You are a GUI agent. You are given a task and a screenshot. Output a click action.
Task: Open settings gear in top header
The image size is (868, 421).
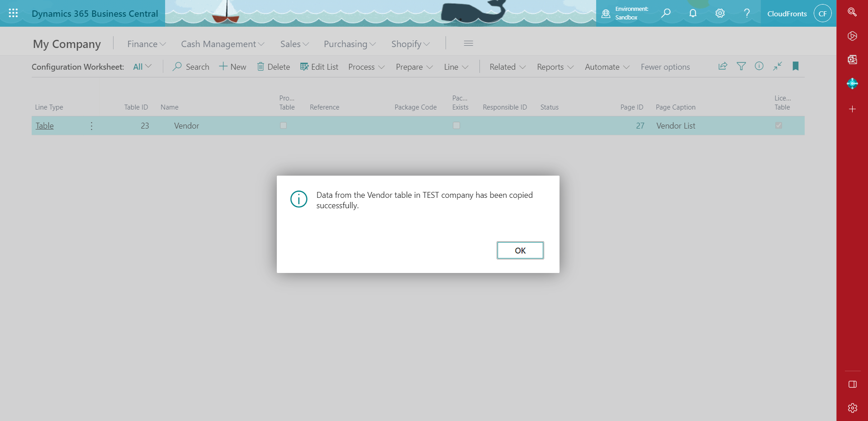(x=720, y=13)
